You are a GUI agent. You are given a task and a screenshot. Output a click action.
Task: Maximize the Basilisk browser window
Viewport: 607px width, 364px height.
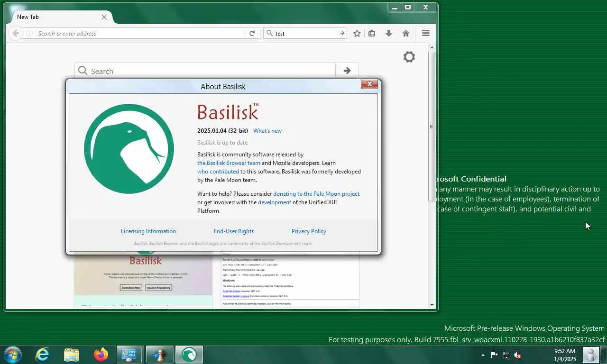pos(408,7)
